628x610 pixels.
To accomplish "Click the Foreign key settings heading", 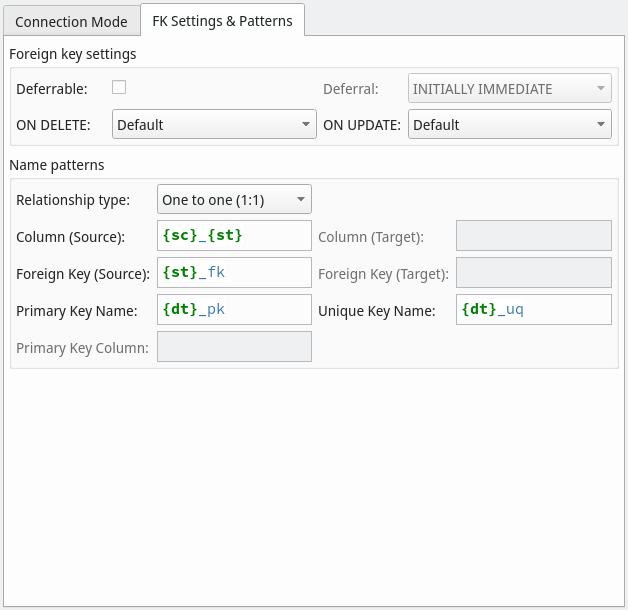I will [x=72, y=54].
